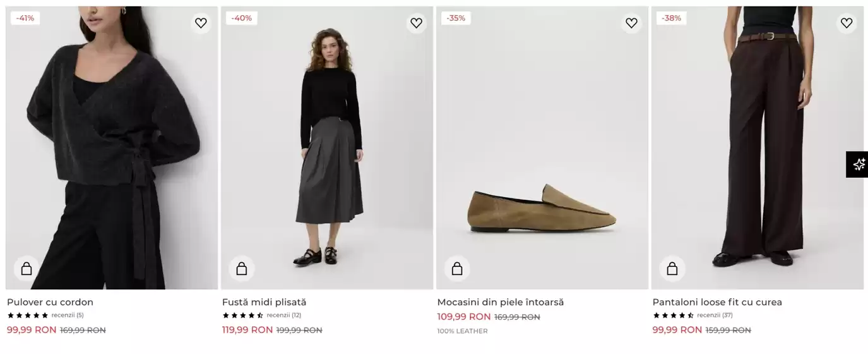Image resolution: width=868 pixels, height=354 pixels.
Task: Open the 5 reviews of Pulover cu cordon
Action: 68,315
